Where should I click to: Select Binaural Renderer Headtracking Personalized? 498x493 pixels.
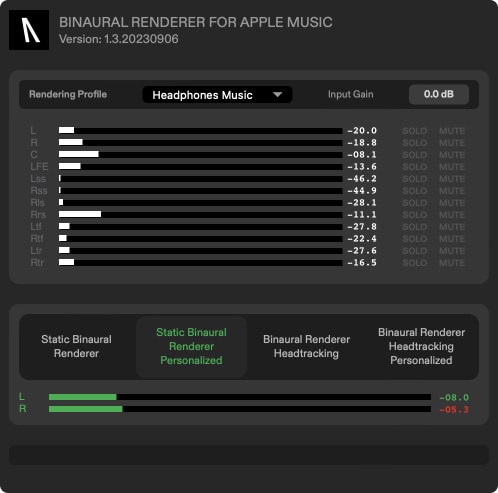click(x=421, y=346)
